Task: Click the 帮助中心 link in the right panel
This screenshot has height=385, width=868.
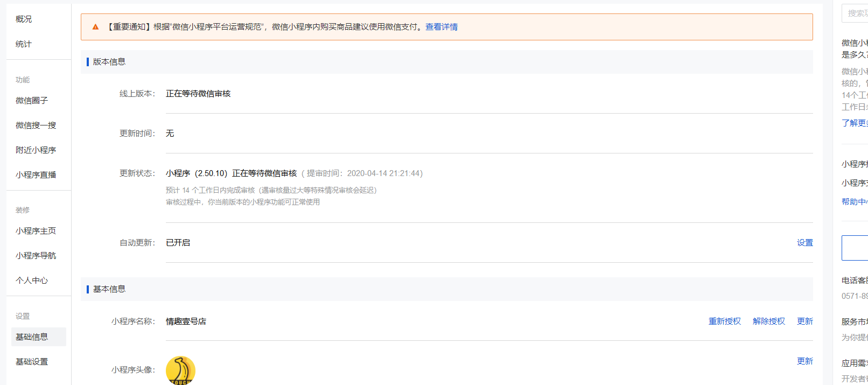Action: coord(855,202)
